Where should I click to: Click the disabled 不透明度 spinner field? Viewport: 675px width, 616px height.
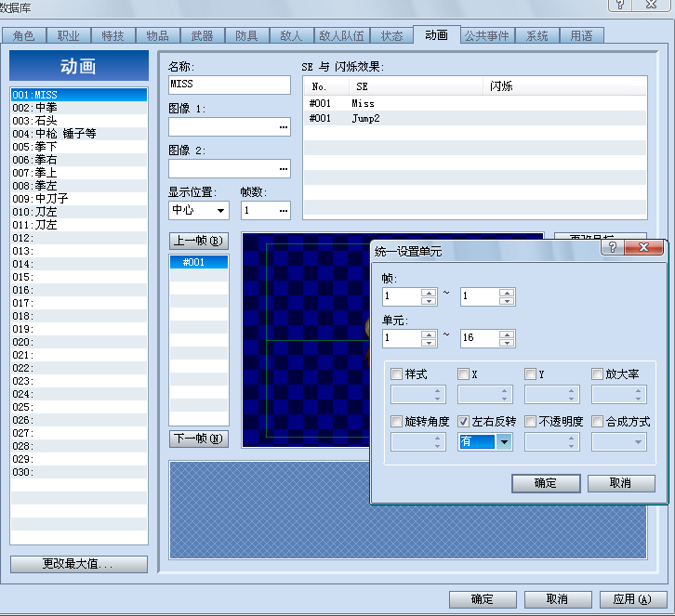[552, 441]
